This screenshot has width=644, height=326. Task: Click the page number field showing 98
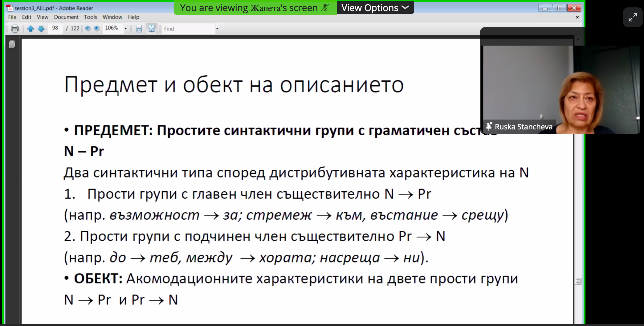tap(55, 28)
